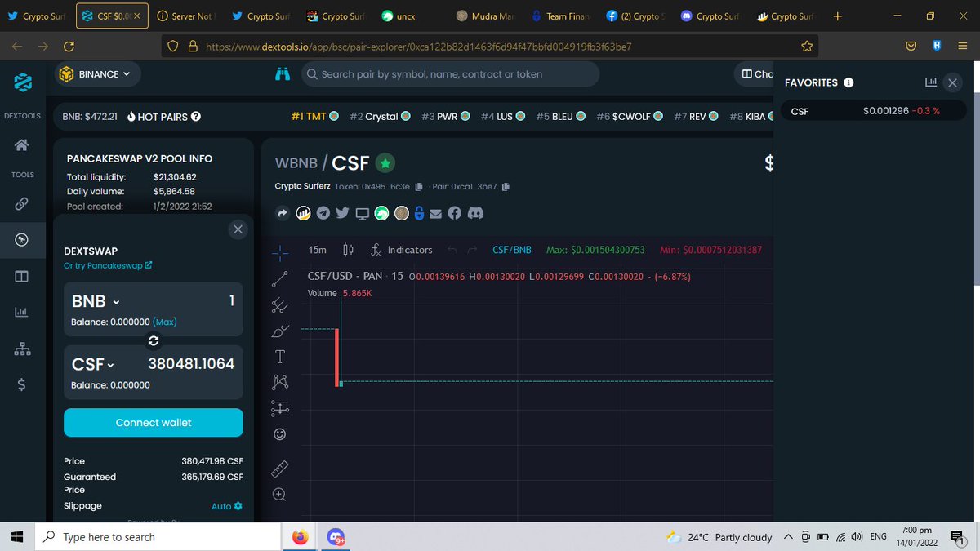Select the zoom-in chart tool
The height and width of the screenshot is (551, 980).
point(280,494)
